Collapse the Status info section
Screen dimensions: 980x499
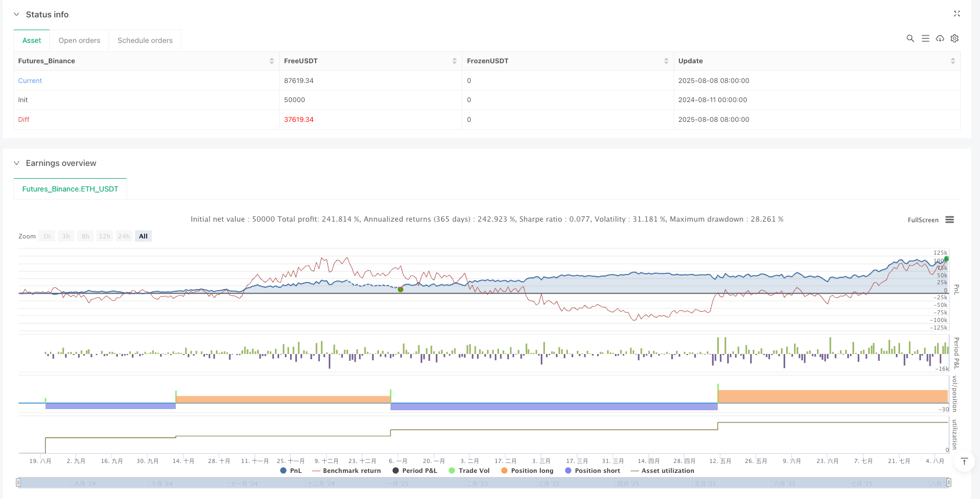[16, 15]
